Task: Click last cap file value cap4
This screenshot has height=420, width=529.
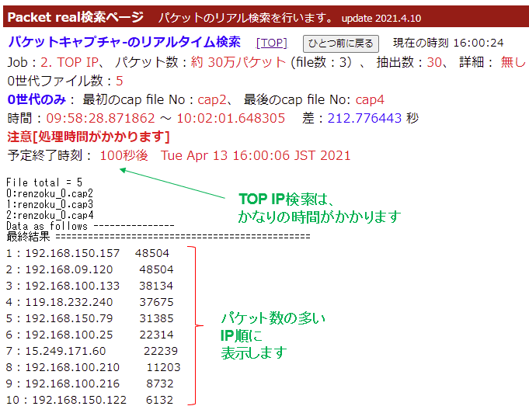Action: click(x=370, y=100)
